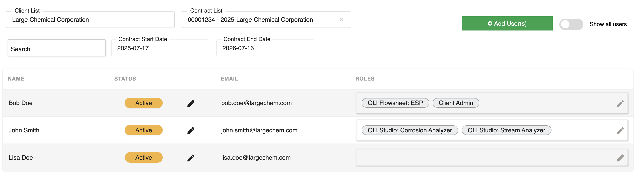Open the Client List dropdown

point(90,20)
